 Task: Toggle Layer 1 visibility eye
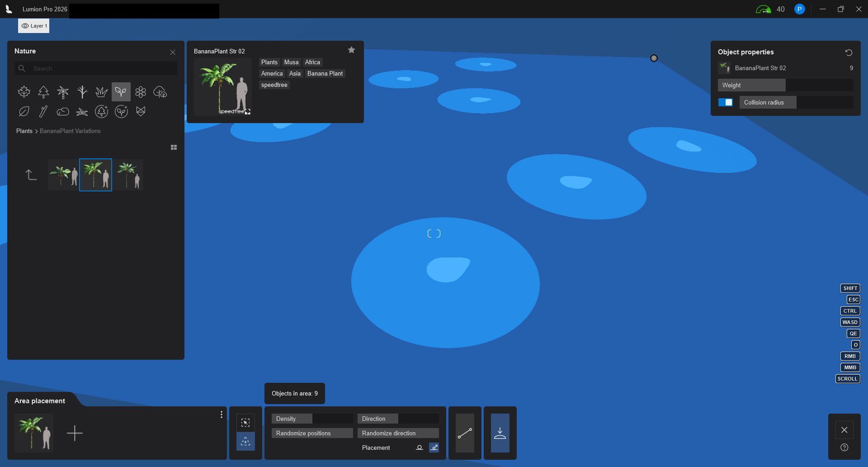tap(25, 26)
